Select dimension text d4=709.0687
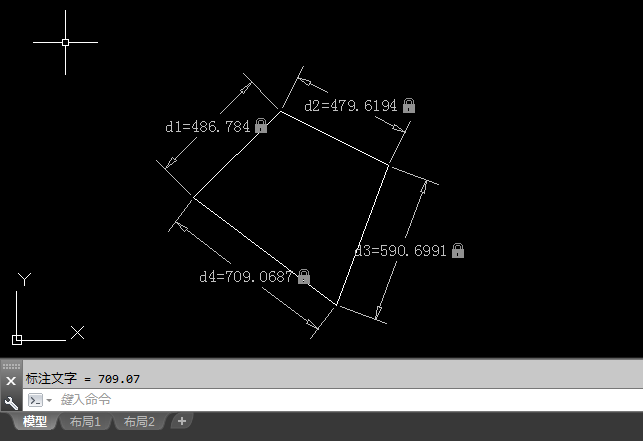The width and height of the screenshot is (643, 441). click(246, 276)
